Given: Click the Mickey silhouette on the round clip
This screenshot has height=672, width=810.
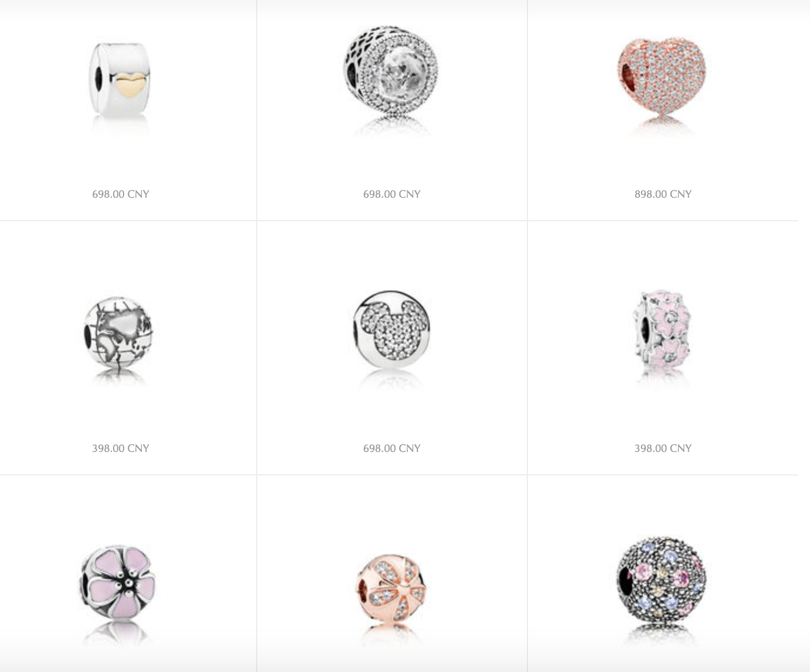Looking at the screenshot, I should coord(393,328).
